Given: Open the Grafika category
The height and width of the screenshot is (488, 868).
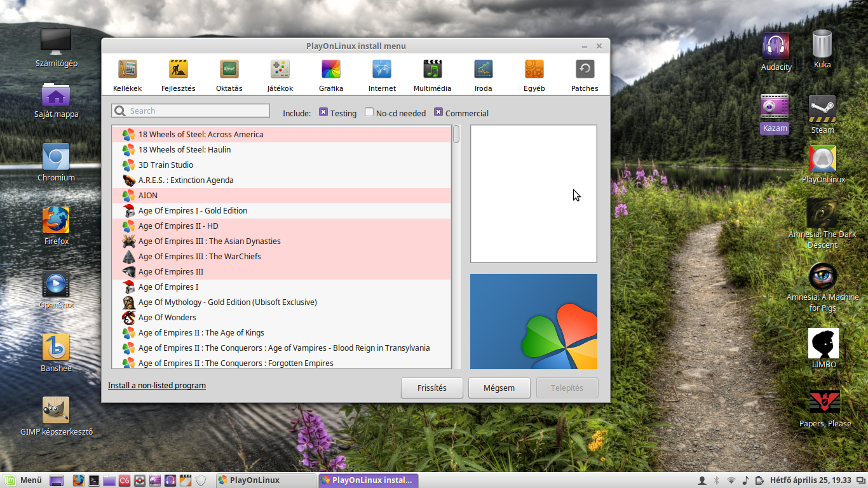Looking at the screenshot, I should (331, 76).
